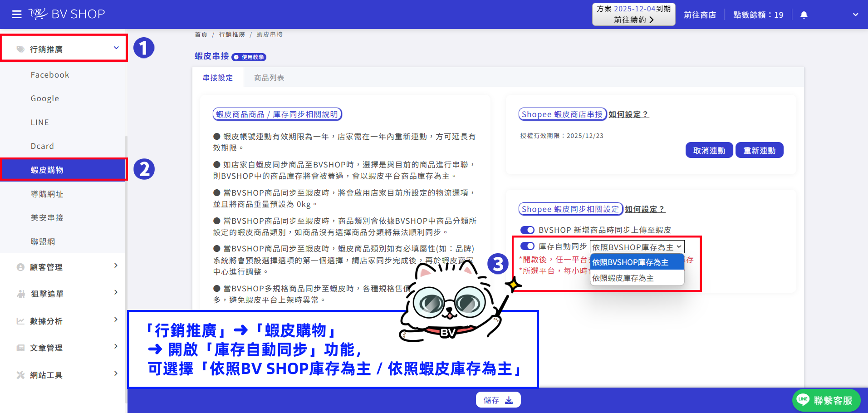Open 聯盟網 menu item
The height and width of the screenshot is (413, 868).
tap(43, 241)
